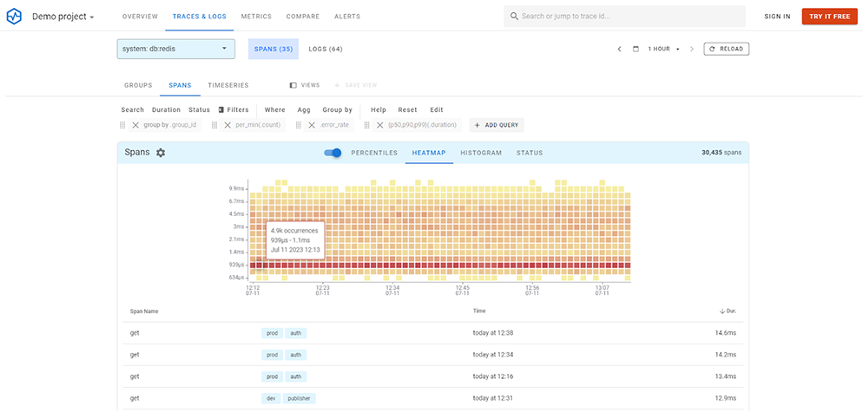Open the 'system: db:redis' dropdown

(x=176, y=49)
